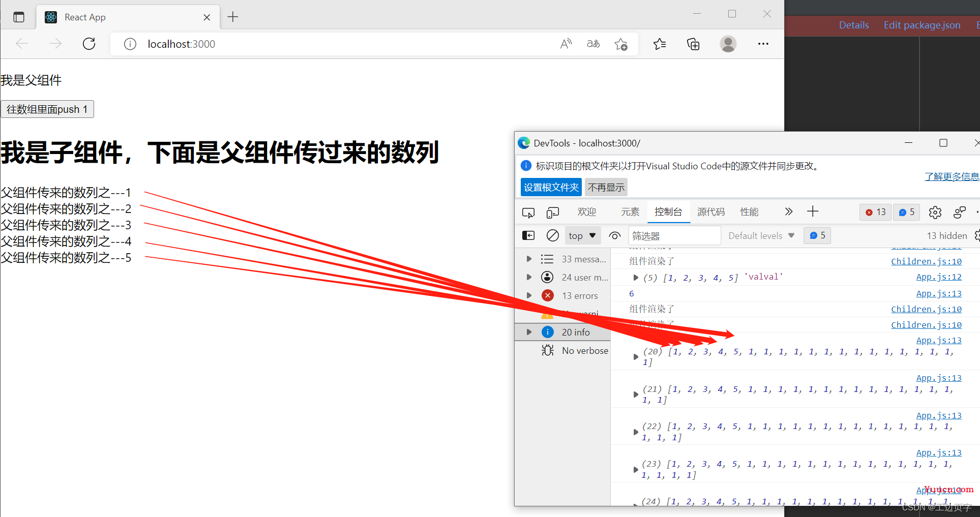Click the 筛选器 filter input
Screen dimensions: 980x517
[675, 236]
